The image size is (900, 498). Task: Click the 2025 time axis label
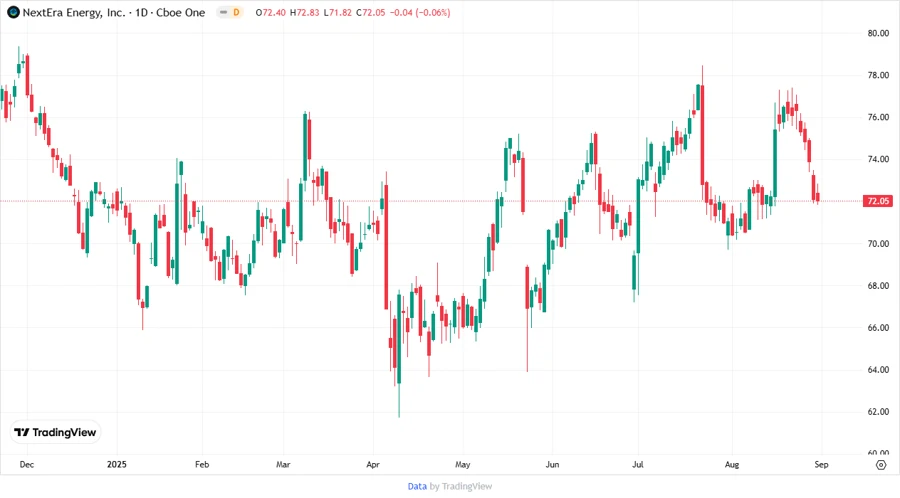click(x=117, y=464)
